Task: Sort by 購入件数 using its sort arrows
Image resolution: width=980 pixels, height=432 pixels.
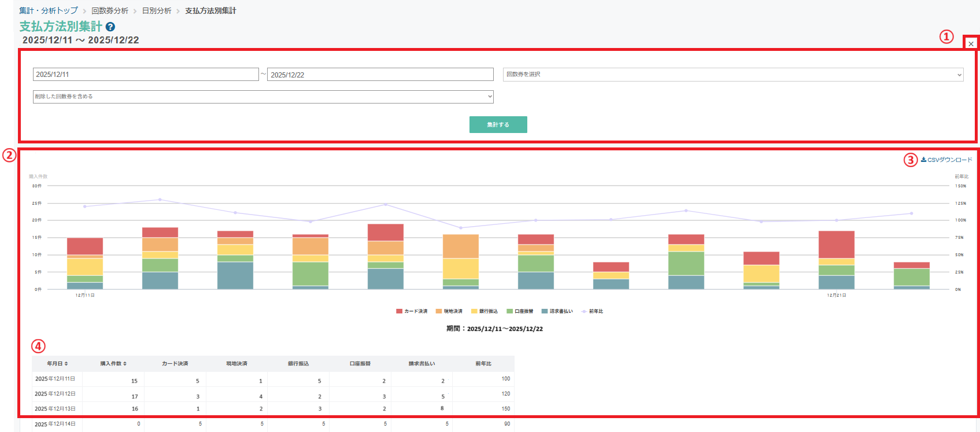Action: coord(125,364)
